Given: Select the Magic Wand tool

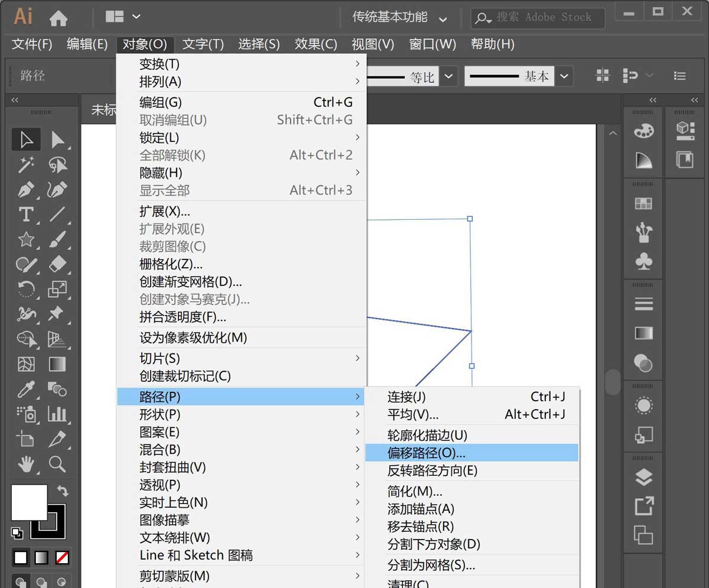Looking at the screenshot, I should click(26, 165).
